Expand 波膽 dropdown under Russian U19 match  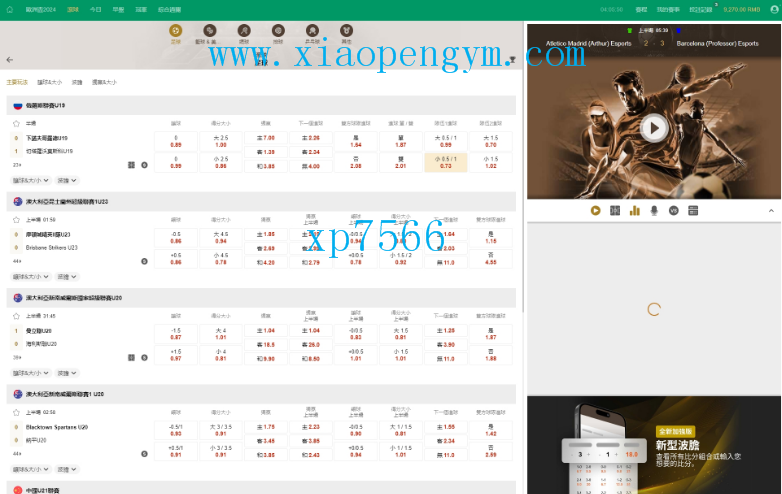(67, 180)
